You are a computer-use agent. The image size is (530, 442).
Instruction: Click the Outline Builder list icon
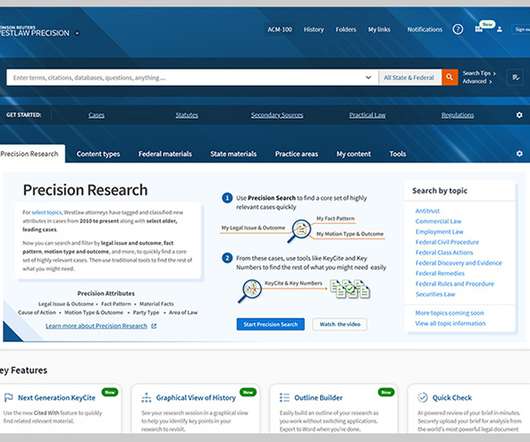tap(285, 397)
